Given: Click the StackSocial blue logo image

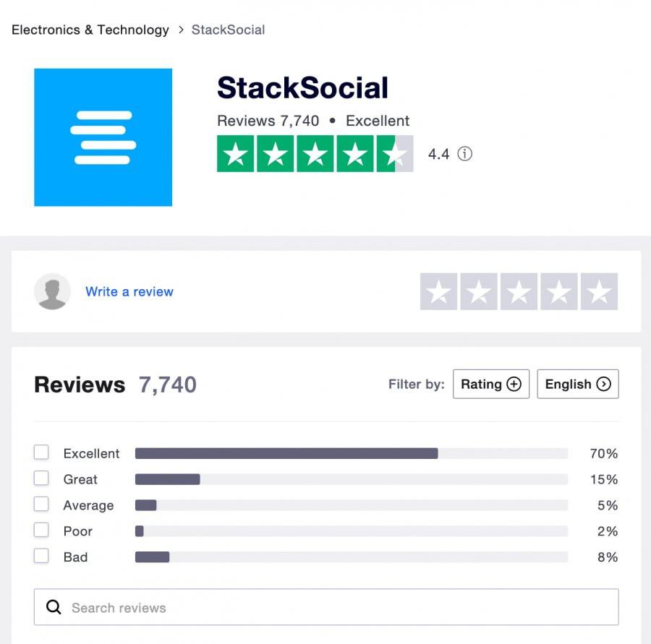Looking at the screenshot, I should (x=103, y=137).
